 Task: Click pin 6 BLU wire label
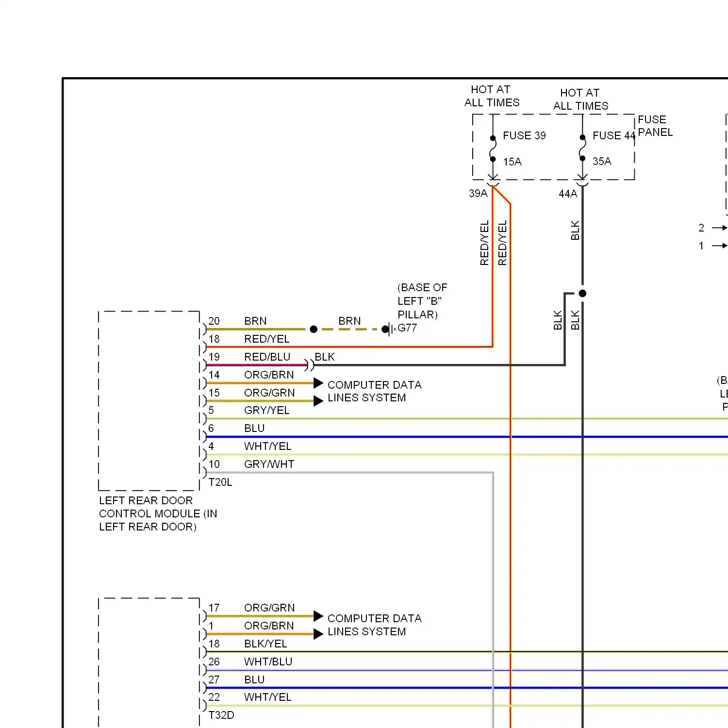click(254, 428)
